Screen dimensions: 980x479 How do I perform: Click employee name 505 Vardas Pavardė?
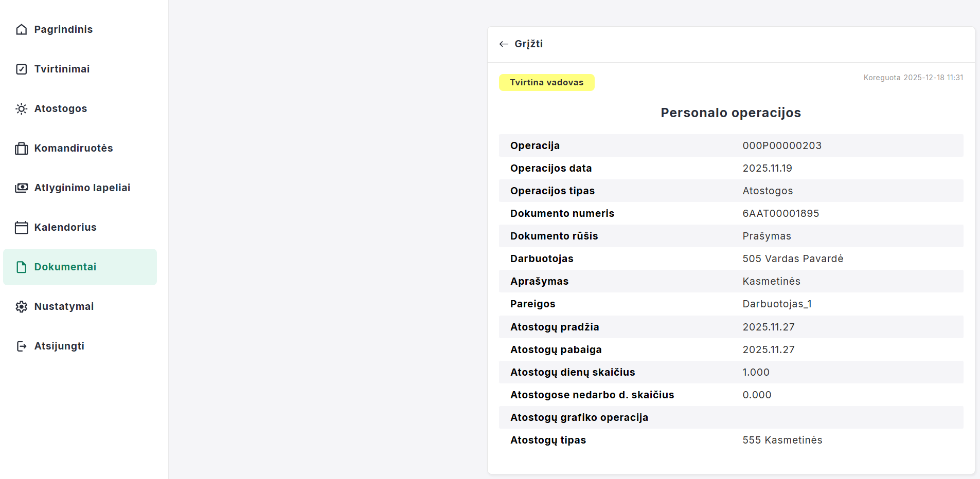click(792, 259)
